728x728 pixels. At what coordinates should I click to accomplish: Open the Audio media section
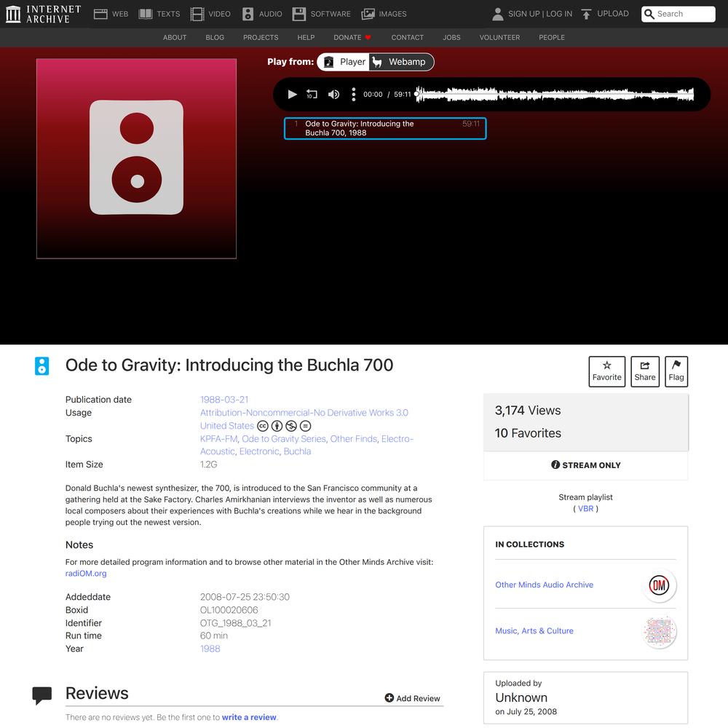261,14
